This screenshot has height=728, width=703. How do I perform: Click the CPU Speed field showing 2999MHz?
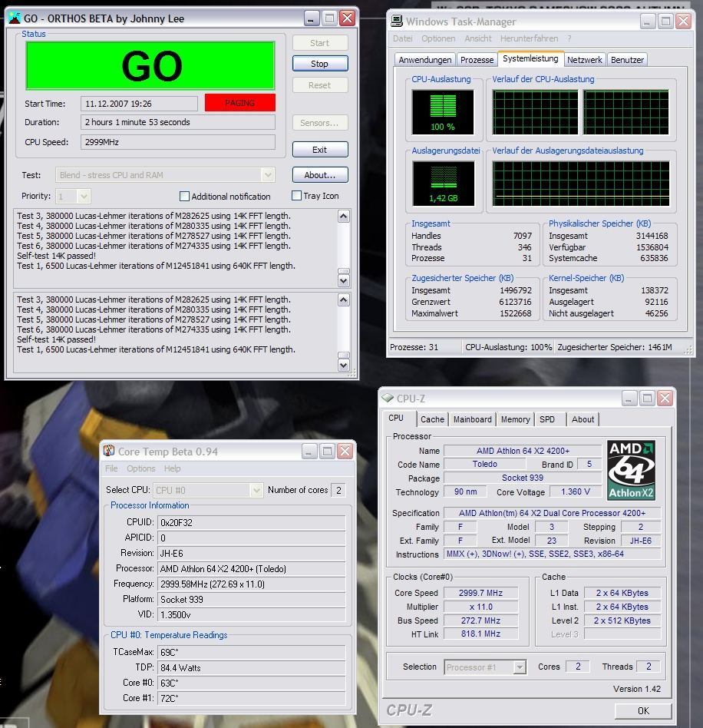178,142
